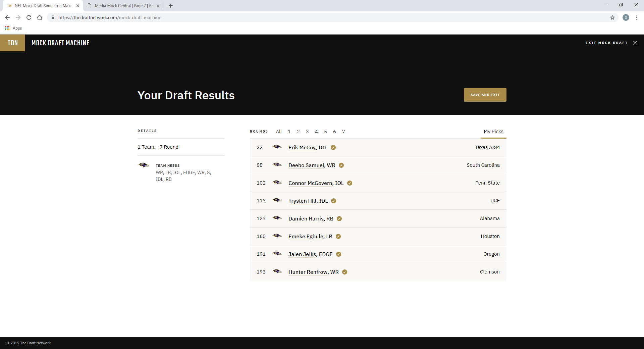Reload the current page
644x349 pixels.
29,17
